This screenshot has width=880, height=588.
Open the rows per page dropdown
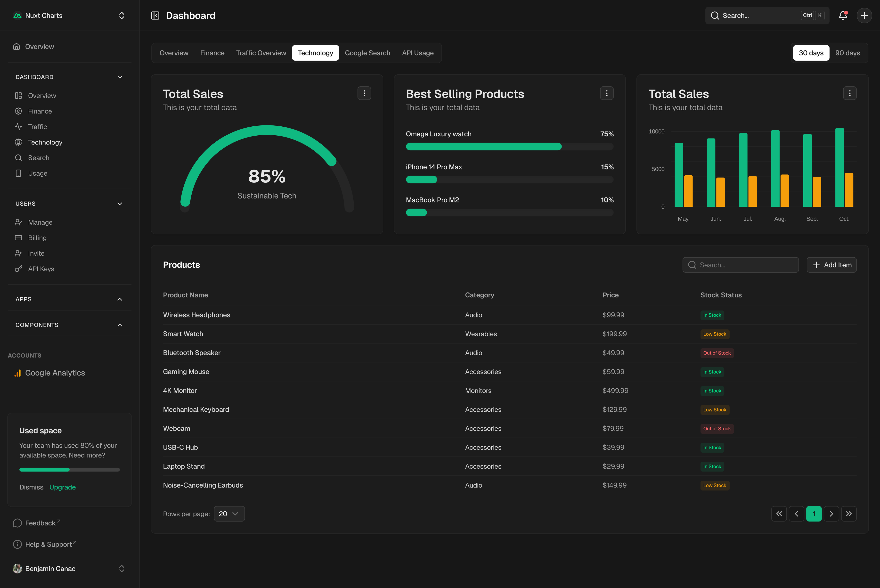(229, 514)
